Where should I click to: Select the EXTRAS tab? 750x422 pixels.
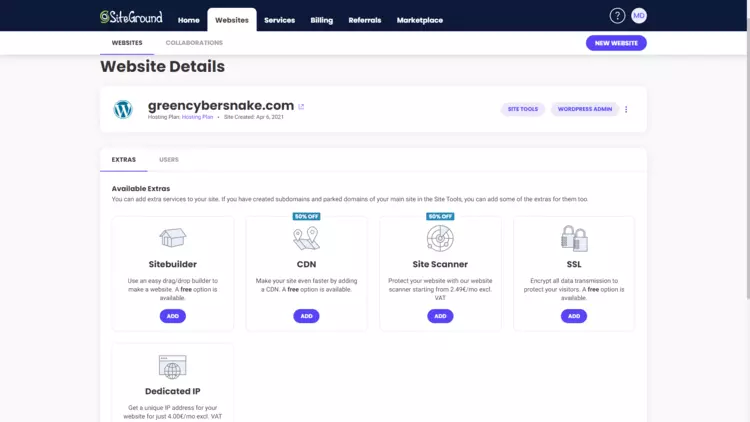point(124,159)
